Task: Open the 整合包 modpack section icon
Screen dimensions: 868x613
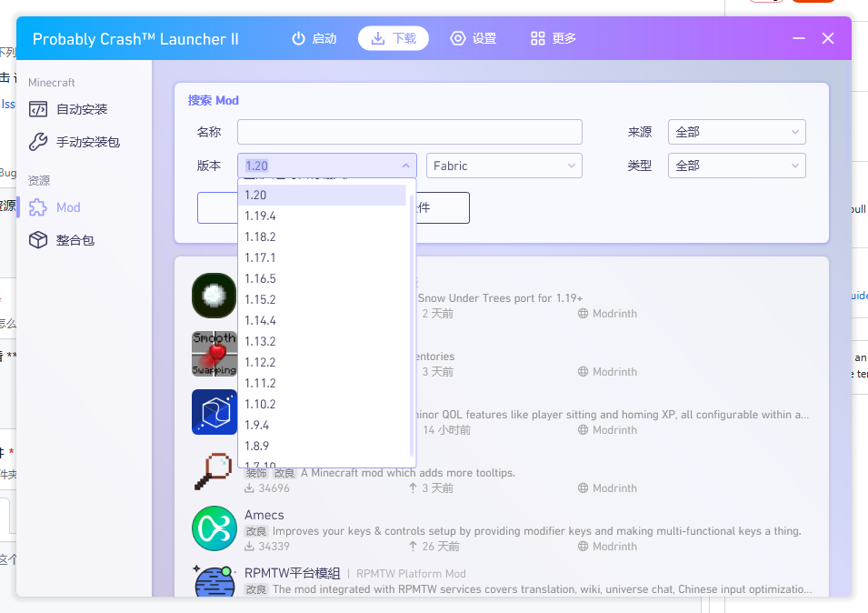Action: click(38, 239)
